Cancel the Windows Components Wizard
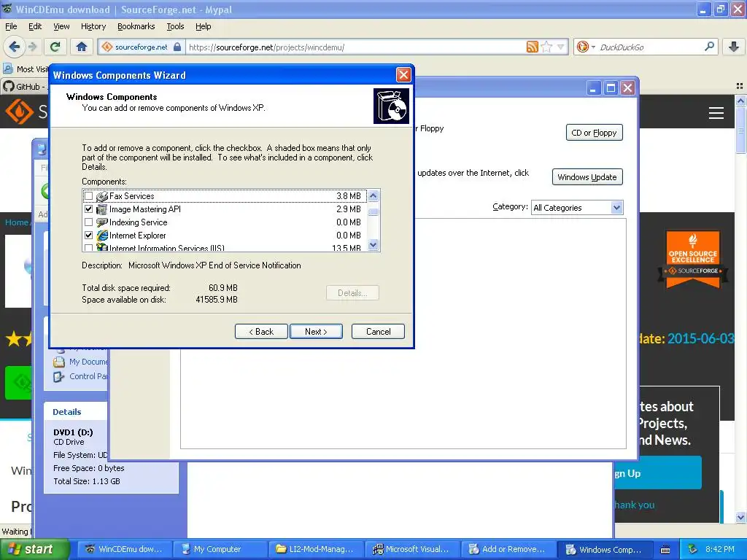747x560 pixels. pyautogui.click(x=379, y=332)
